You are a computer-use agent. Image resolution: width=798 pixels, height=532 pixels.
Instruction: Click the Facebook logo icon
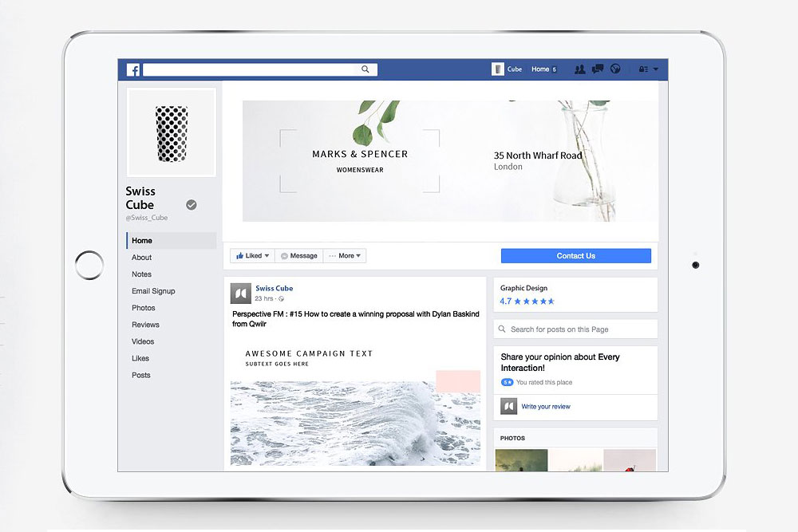pyautogui.click(x=133, y=69)
